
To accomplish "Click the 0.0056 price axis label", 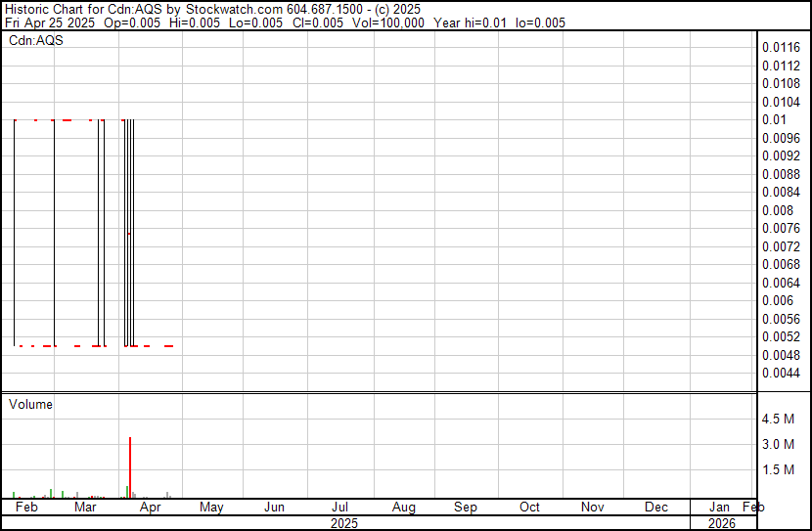I will pos(781,319).
